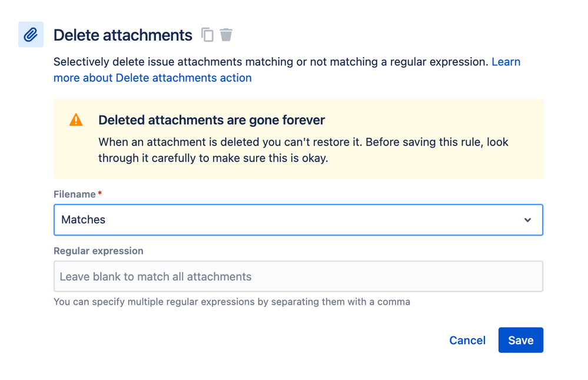Click the orange warning triangle icon

click(x=76, y=120)
